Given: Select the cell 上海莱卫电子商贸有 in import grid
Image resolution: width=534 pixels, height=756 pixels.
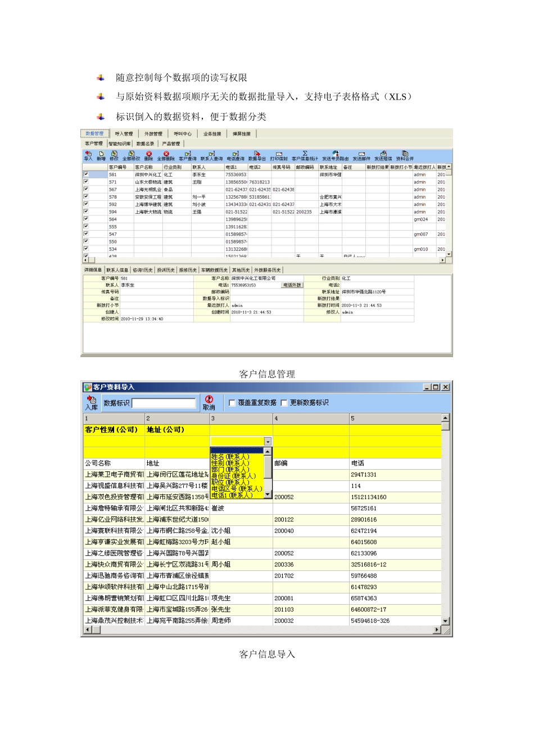Looking at the screenshot, I should pos(114,475).
